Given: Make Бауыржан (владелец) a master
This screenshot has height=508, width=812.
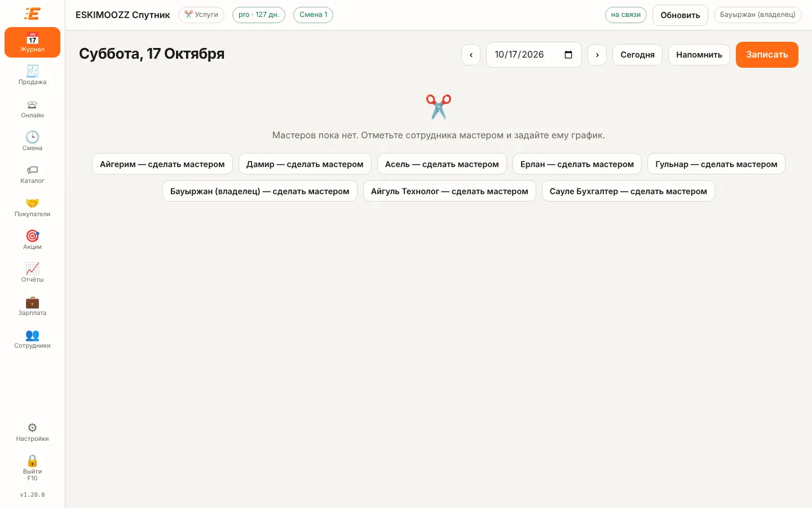Looking at the screenshot, I should pos(260,191).
